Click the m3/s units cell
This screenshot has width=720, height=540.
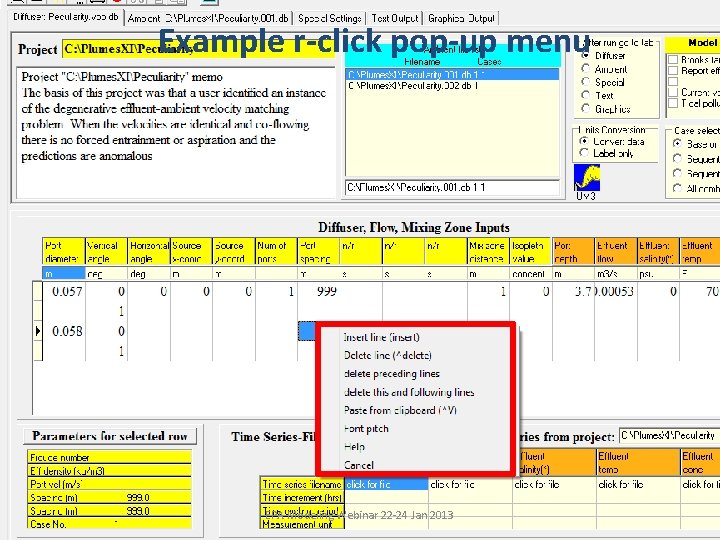616,274
